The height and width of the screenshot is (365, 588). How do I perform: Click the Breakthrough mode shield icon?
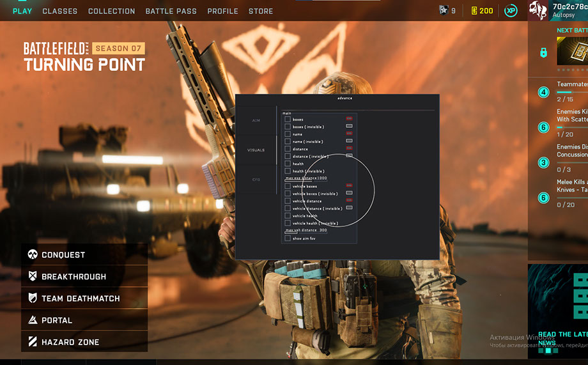(32, 277)
